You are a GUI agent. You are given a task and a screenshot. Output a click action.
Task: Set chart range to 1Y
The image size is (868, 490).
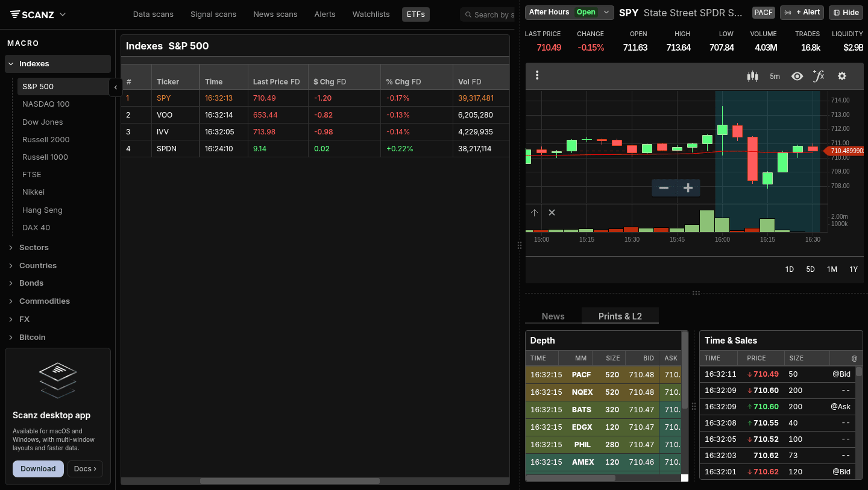point(854,269)
